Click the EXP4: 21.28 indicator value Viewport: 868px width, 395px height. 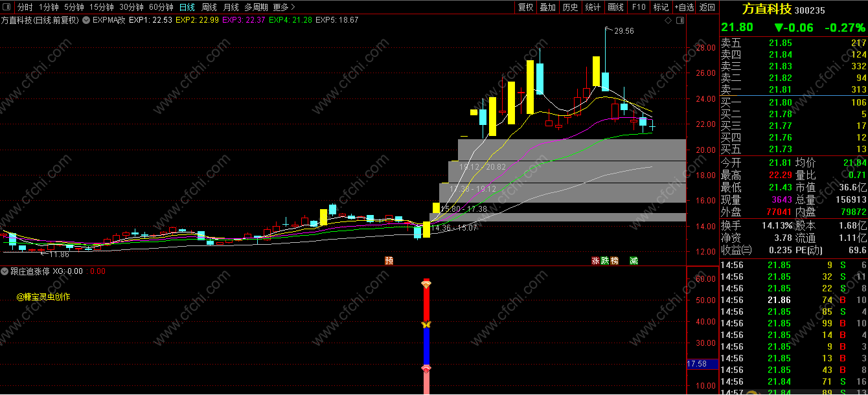(x=290, y=20)
